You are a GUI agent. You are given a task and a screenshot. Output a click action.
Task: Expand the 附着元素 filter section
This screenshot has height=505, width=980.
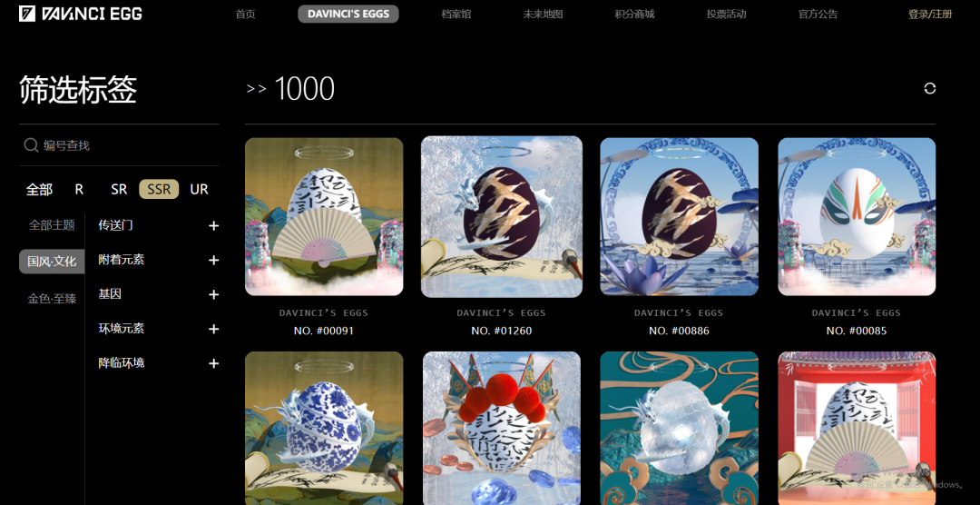[214, 260]
